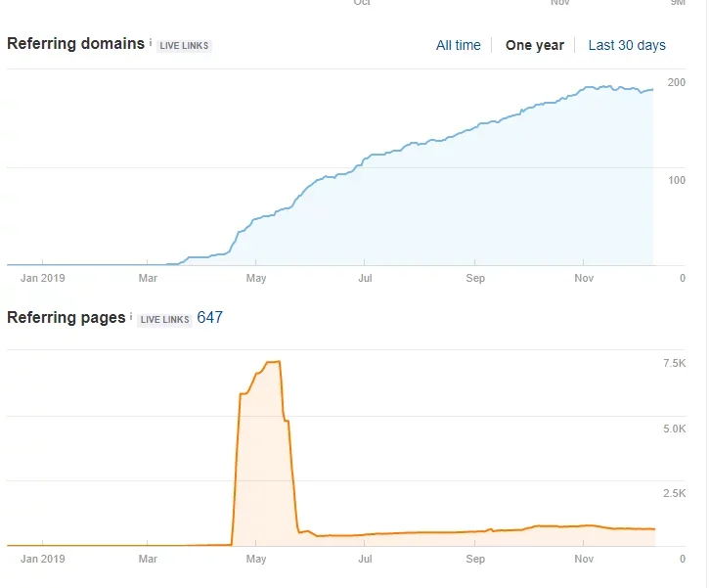Click the Nov label on the referring domains axis
Viewport: 710px width, 588px height.
tap(584, 278)
